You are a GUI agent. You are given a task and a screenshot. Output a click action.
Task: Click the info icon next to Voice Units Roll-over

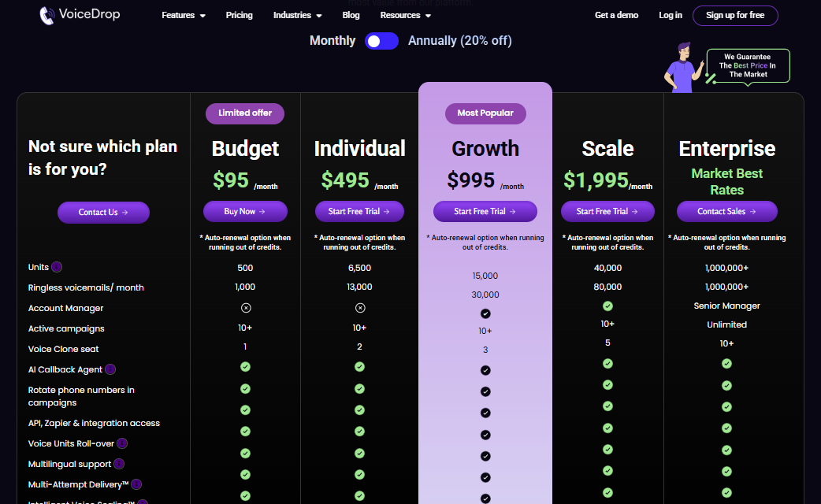click(122, 443)
